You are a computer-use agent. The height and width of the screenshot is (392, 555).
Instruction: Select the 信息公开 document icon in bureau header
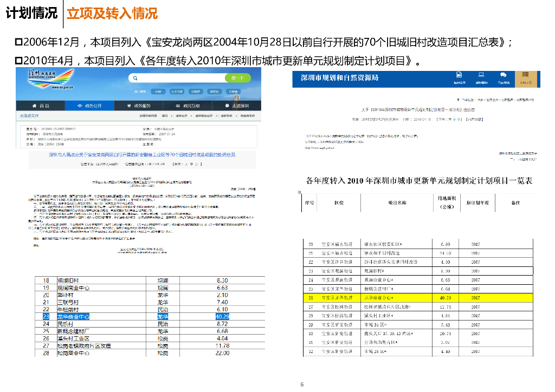coord(460,76)
